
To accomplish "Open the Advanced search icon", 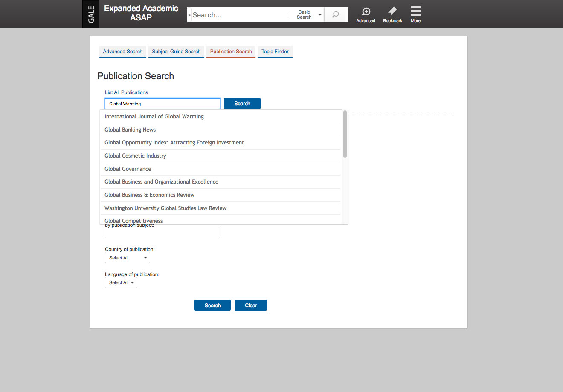I will pyautogui.click(x=366, y=14).
